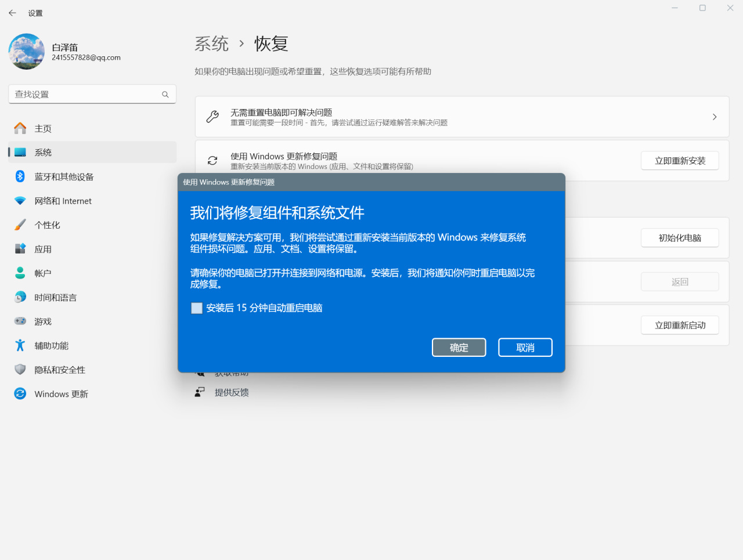
Task: Click the Windows Update sync icon
Action: (20, 393)
